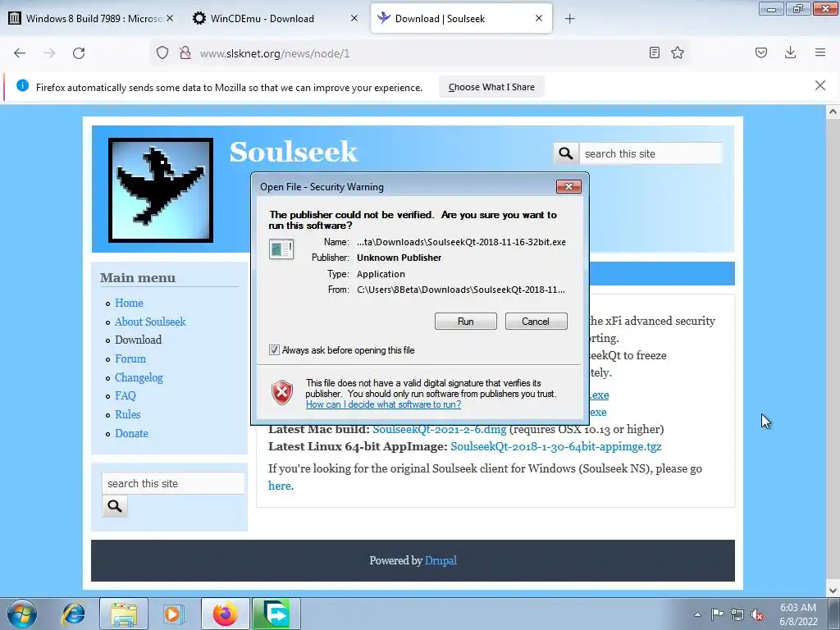840x630 pixels.
Task: Download the Linux 64bit appimge.tgz link
Action: [555, 446]
